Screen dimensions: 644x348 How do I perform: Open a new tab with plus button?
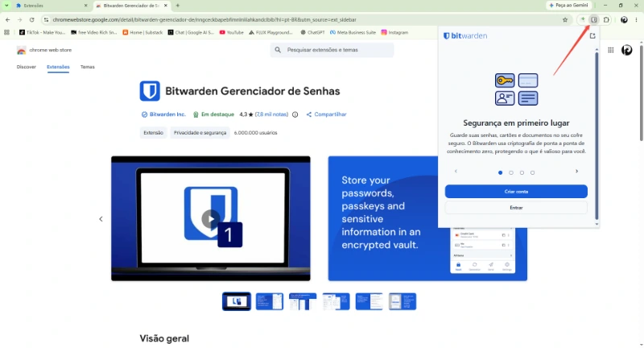tap(178, 6)
